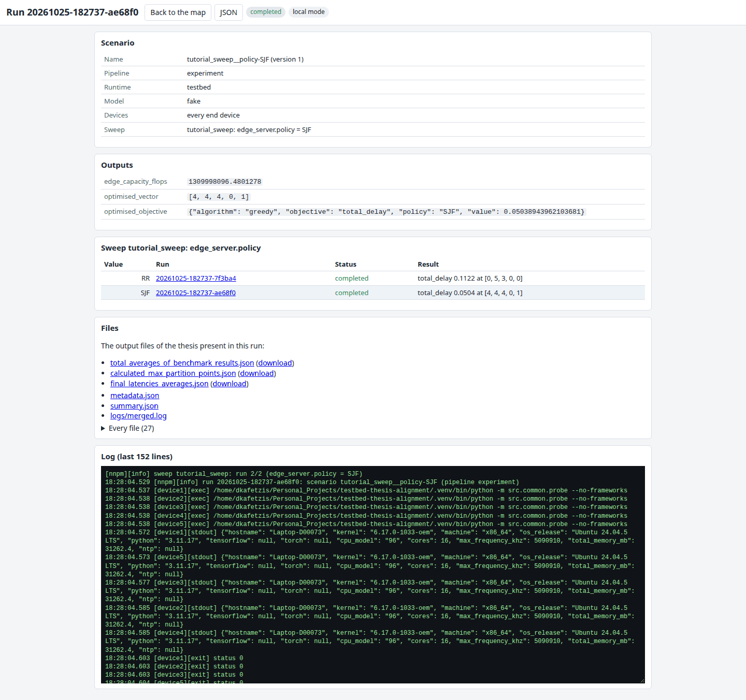Click the completed status badge in header
Viewport: 746px width, 700px height.
266,12
